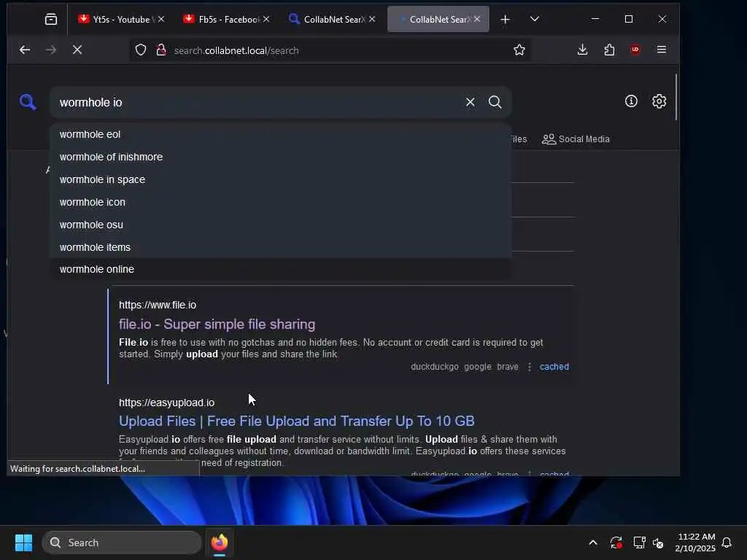Open a new browser tab
The height and width of the screenshot is (560, 747).
(505, 19)
